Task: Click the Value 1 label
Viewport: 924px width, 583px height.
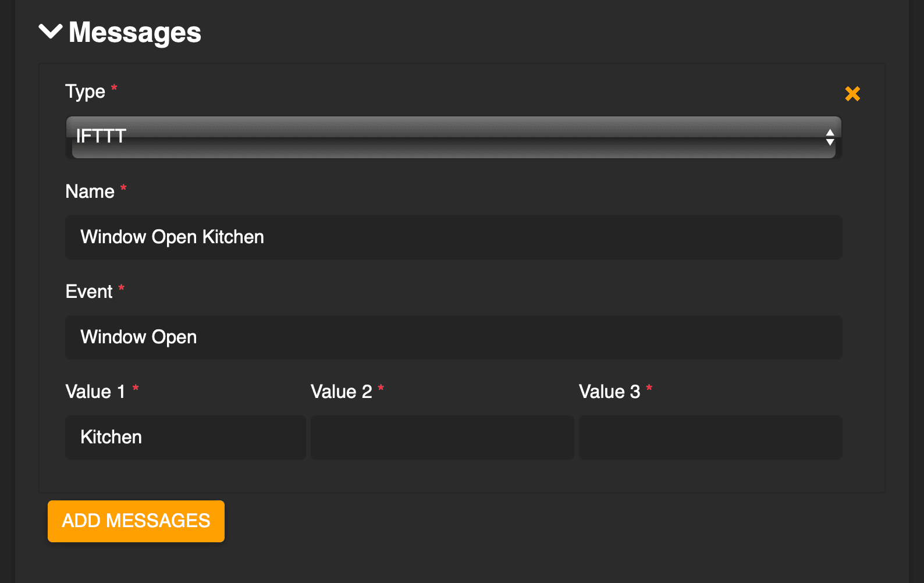Action: tap(95, 392)
